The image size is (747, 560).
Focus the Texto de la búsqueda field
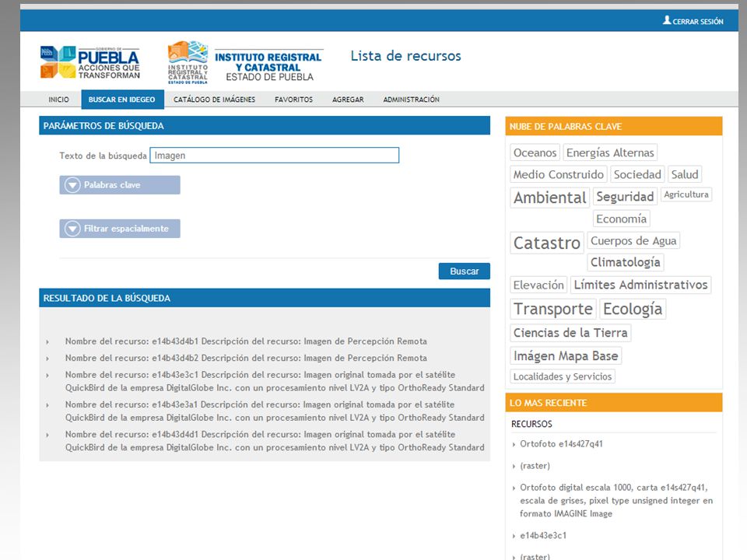point(275,156)
